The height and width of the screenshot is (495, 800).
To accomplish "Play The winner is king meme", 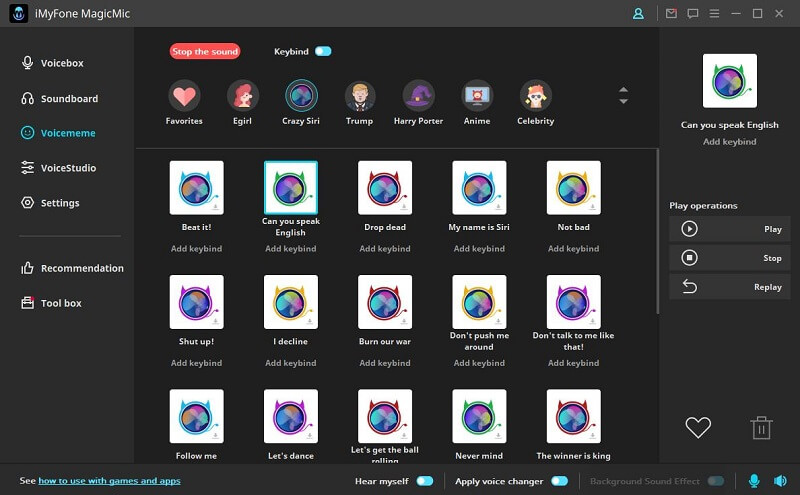I will tap(573, 416).
